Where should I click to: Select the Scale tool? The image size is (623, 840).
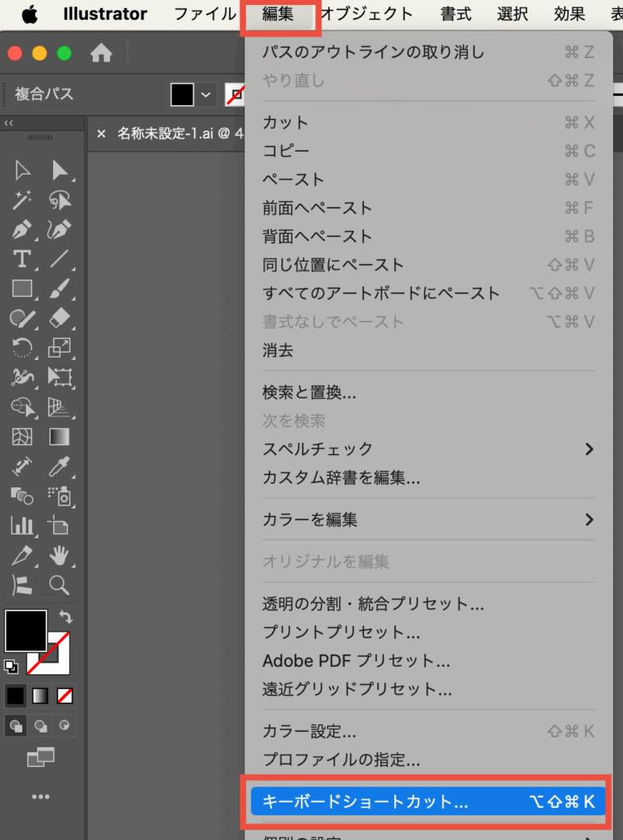pos(59,348)
